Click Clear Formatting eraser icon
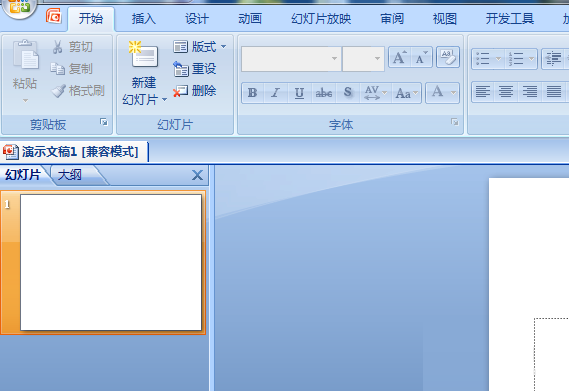The image size is (569, 391). click(x=448, y=57)
